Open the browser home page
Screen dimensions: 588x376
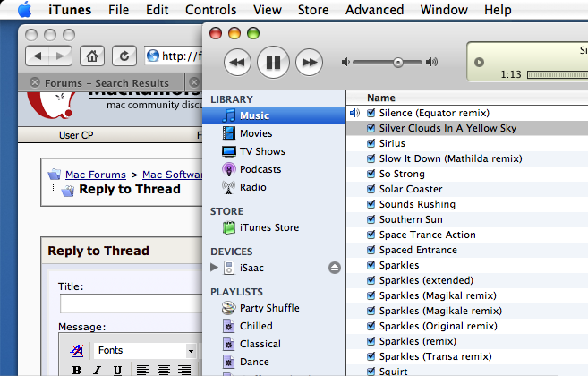[92, 56]
